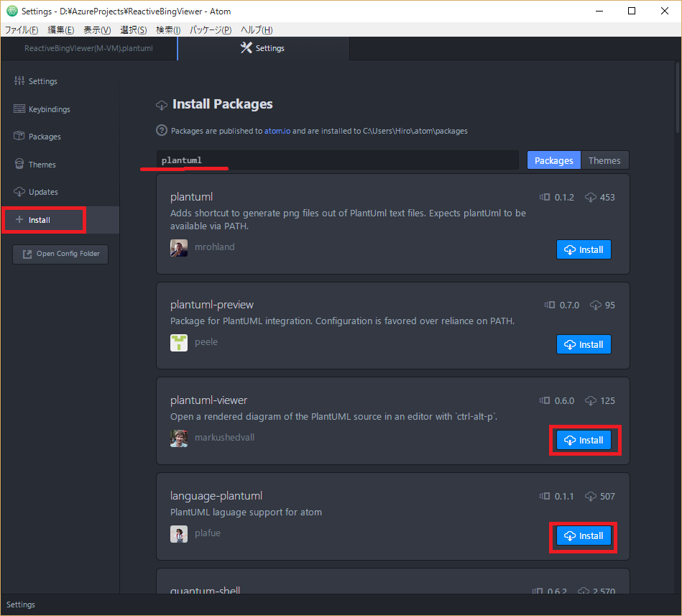
Task: Open the Packages sidebar section
Action: 60,136
